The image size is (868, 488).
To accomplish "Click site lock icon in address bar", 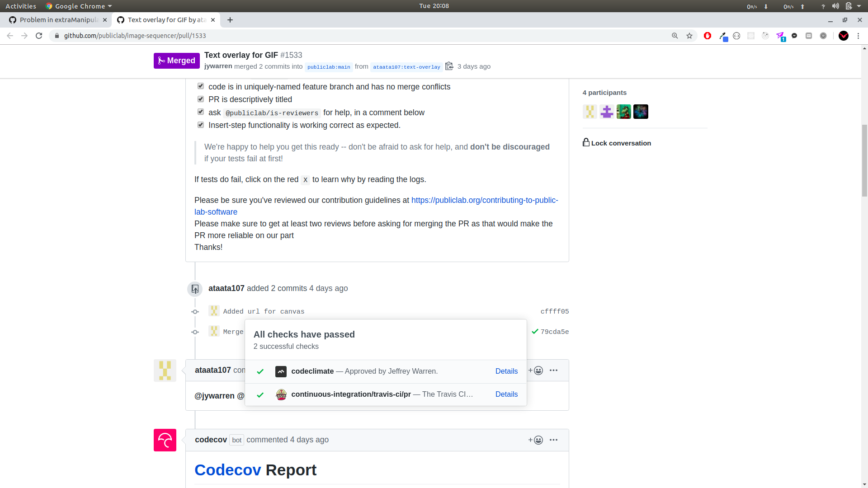I will point(57,36).
